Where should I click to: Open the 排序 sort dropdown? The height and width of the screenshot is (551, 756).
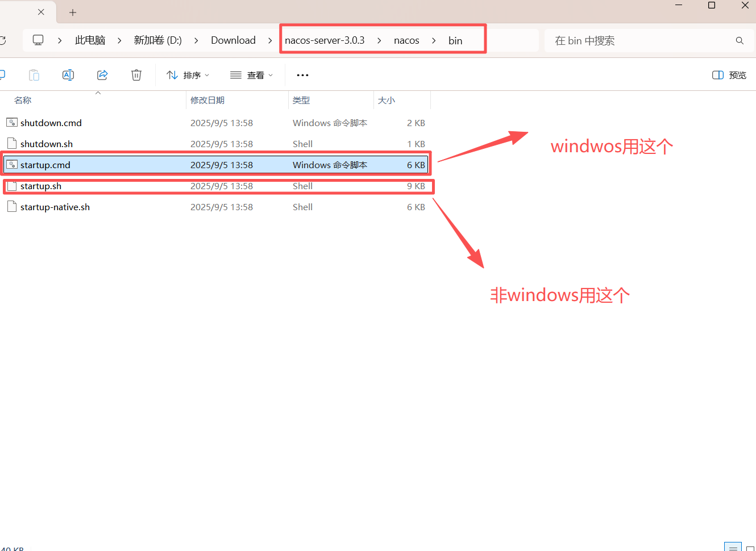(188, 75)
